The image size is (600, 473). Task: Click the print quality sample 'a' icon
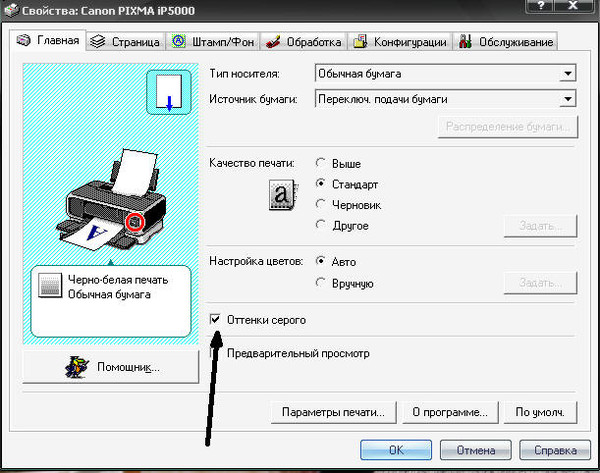coord(283,195)
